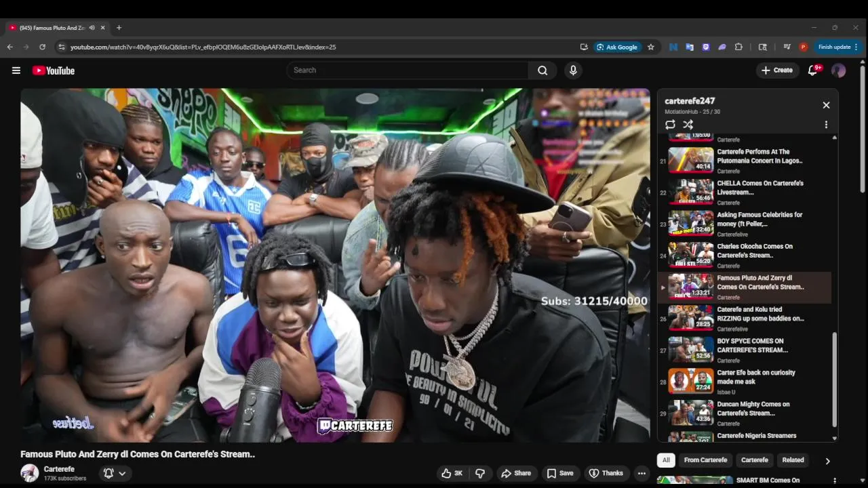868x488 pixels.
Task: Open Duncan Mighty Comes On Carterefe's Stream
Action: [745, 413]
